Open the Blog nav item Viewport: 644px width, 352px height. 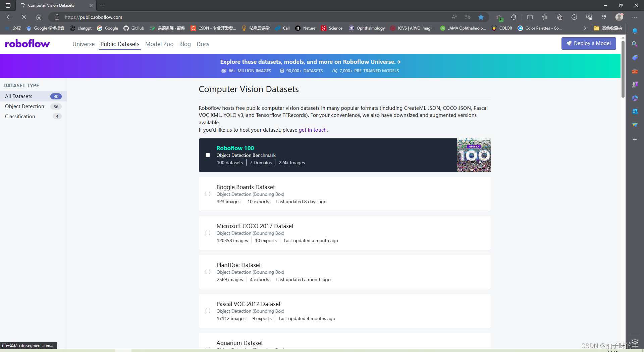[185, 44]
